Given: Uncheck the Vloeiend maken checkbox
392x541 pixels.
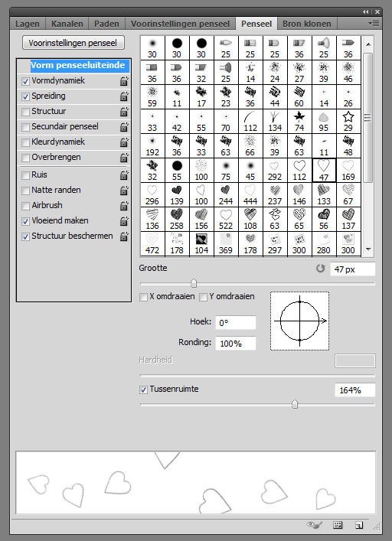Looking at the screenshot, I should (x=25, y=221).
